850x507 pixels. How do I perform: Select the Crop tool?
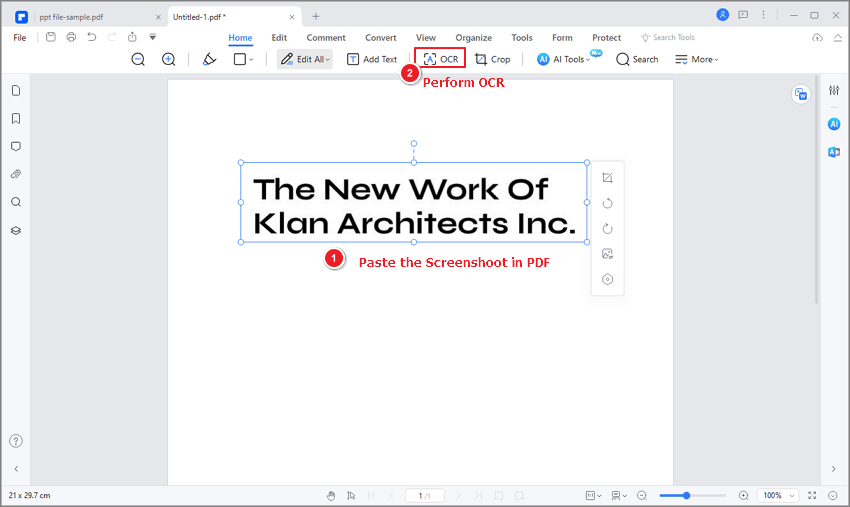click(493, 59)
